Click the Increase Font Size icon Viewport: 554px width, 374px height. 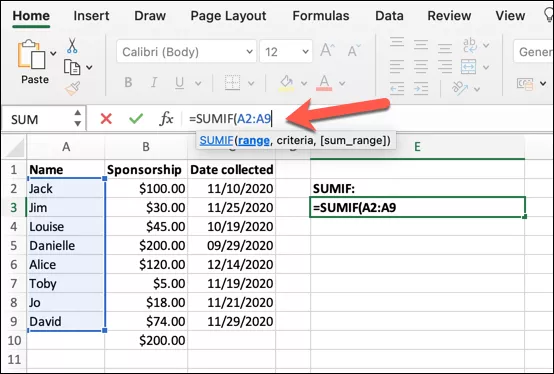[327, 51]
